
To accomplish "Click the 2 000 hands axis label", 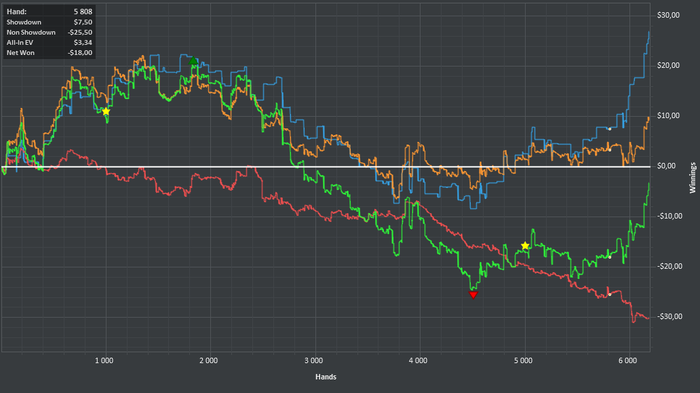I will (x=208, y=361).
